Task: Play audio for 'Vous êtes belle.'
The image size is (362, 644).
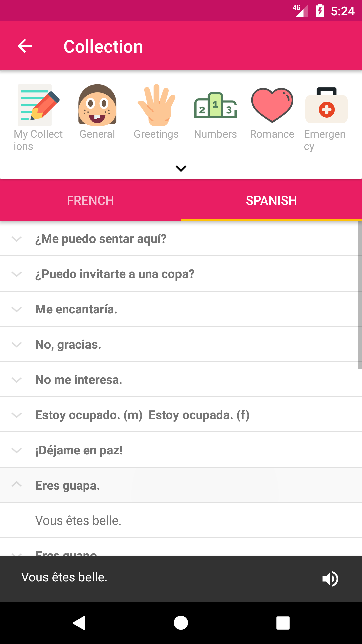Action: (330, 578)
